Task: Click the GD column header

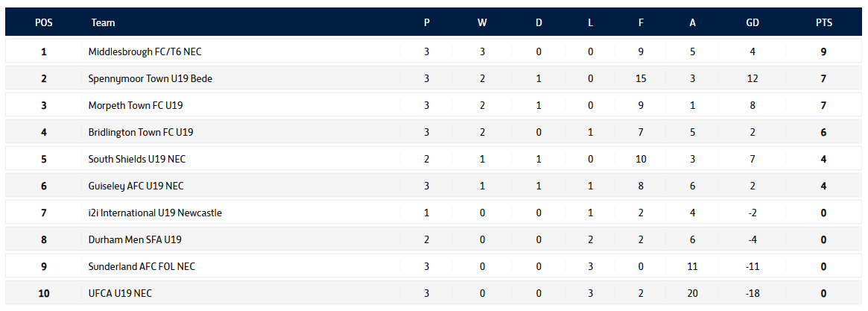Action: [753, 22]
